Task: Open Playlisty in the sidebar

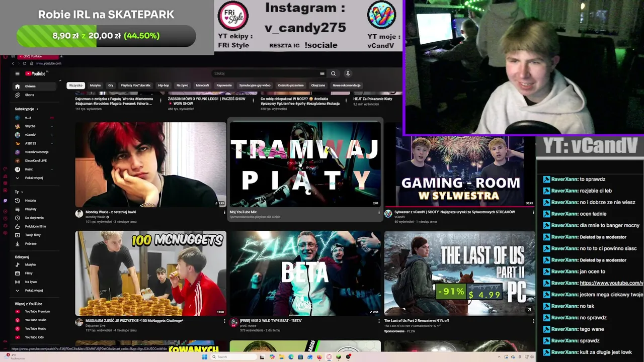Action: [x=35, y=209]
